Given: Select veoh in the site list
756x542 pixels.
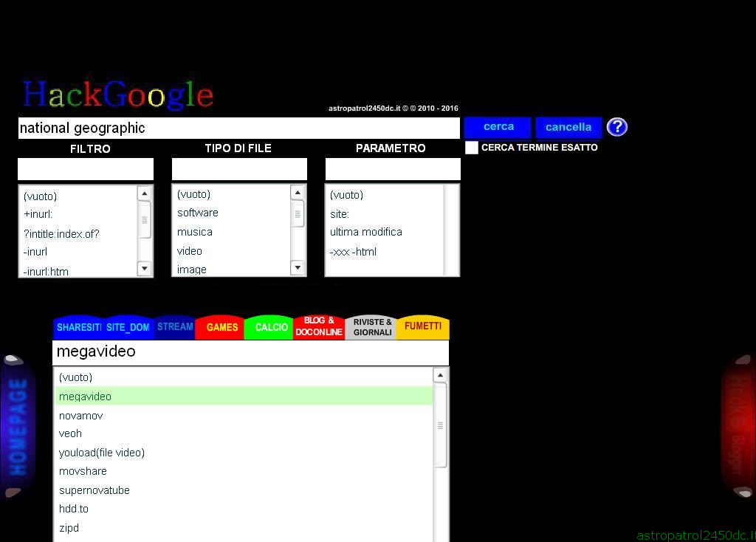Looking at the screenshot, I should pos(244,433).
